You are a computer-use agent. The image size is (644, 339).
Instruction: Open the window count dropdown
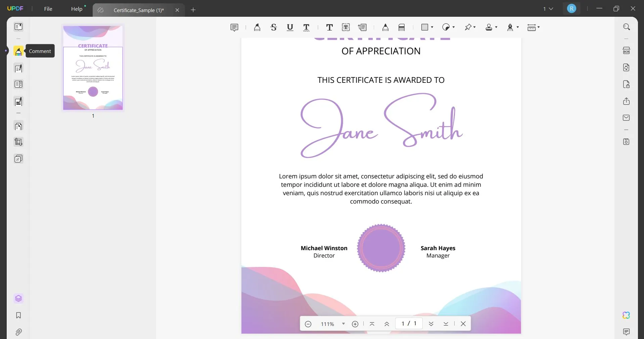tap(548, 9)
